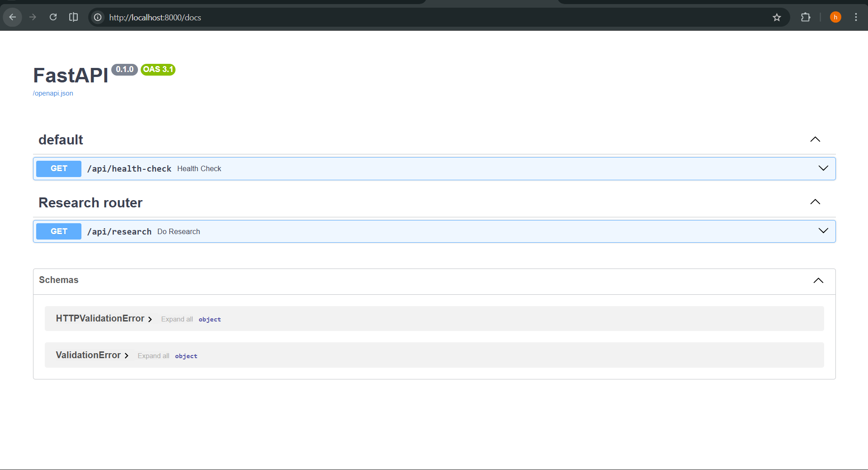Image resolution: width=868 pixels, height=470 pixels.
Task: Click the FastAPI title heading
Action: point(71,75)
